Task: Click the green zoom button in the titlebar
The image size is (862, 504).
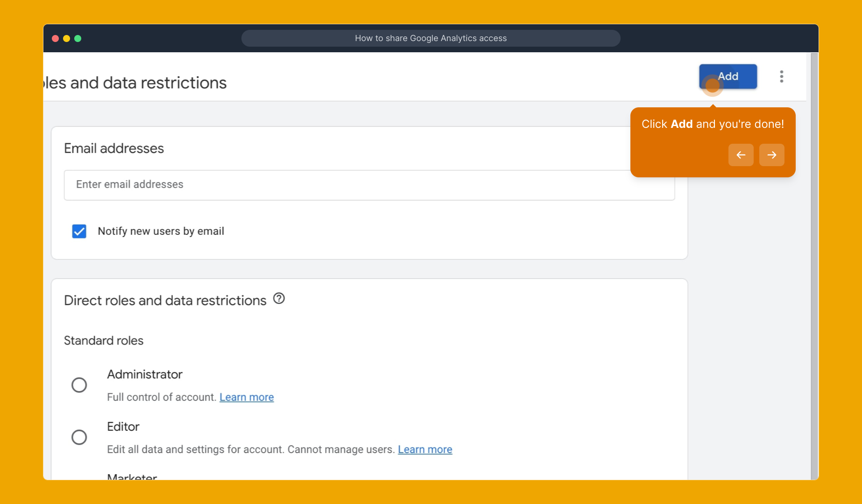Action: 78,38
